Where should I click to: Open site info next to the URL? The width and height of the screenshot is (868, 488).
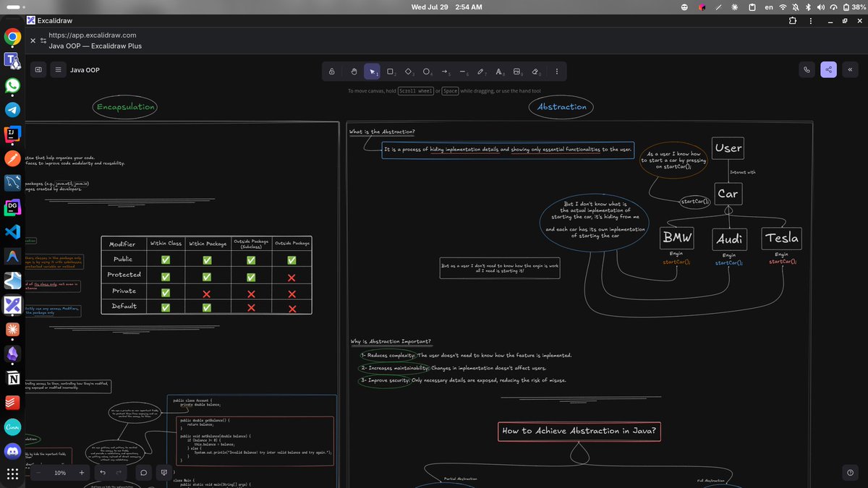coord(43,40)
